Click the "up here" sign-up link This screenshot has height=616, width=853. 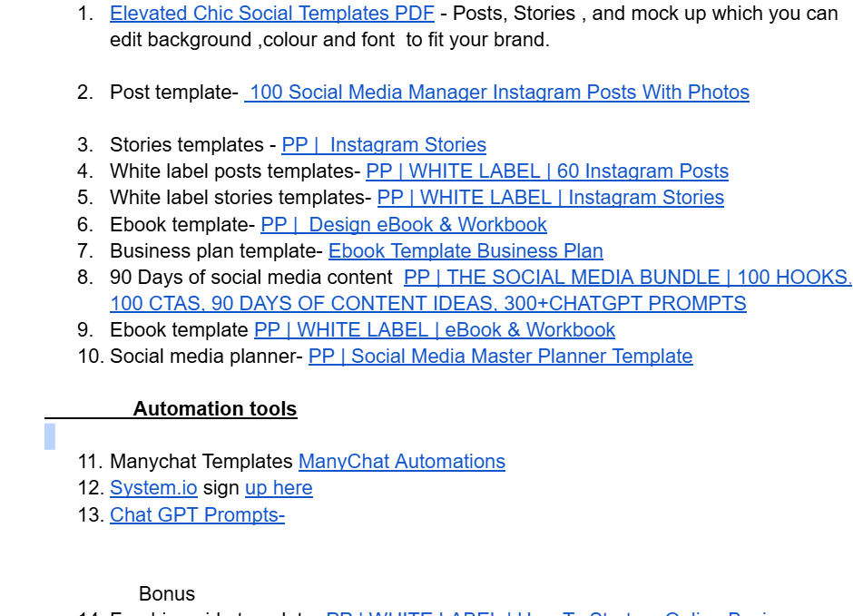(279, 488)
